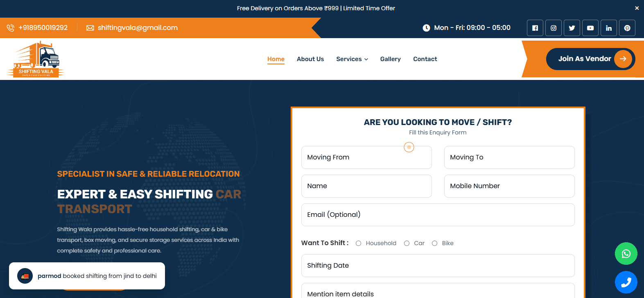Click 'ARE YOU LOOKING TO MOVE / SHIFT?' heading

point(438,122)
